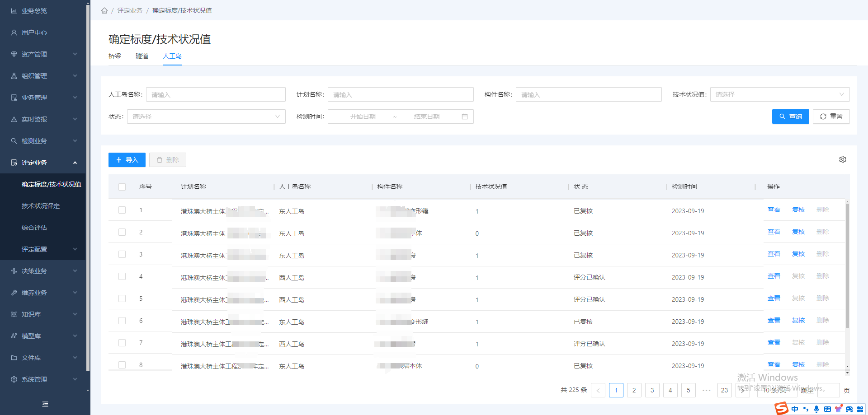Check the checkbox for row 5
The width and height of the screenshot is (868, 415).
coord(122,298)
